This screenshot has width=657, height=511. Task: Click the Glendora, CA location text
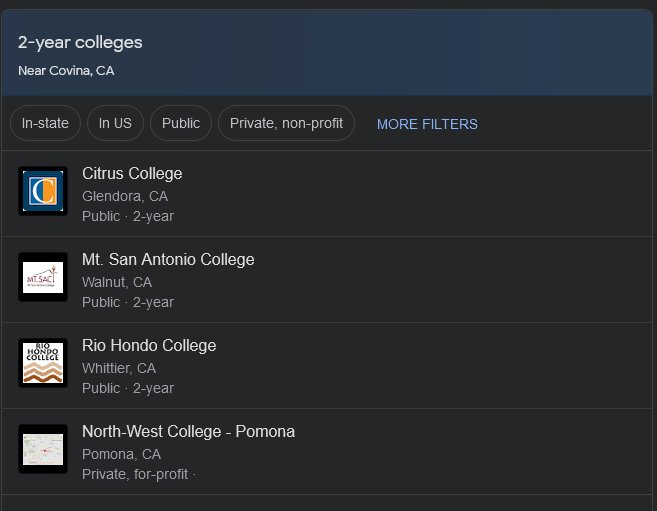pos(125,196)
